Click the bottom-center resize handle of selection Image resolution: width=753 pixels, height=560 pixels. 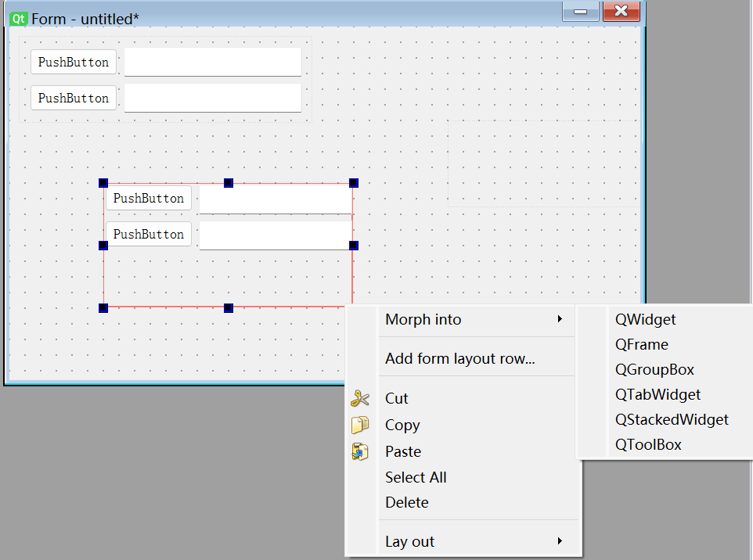tap(229, 308)
